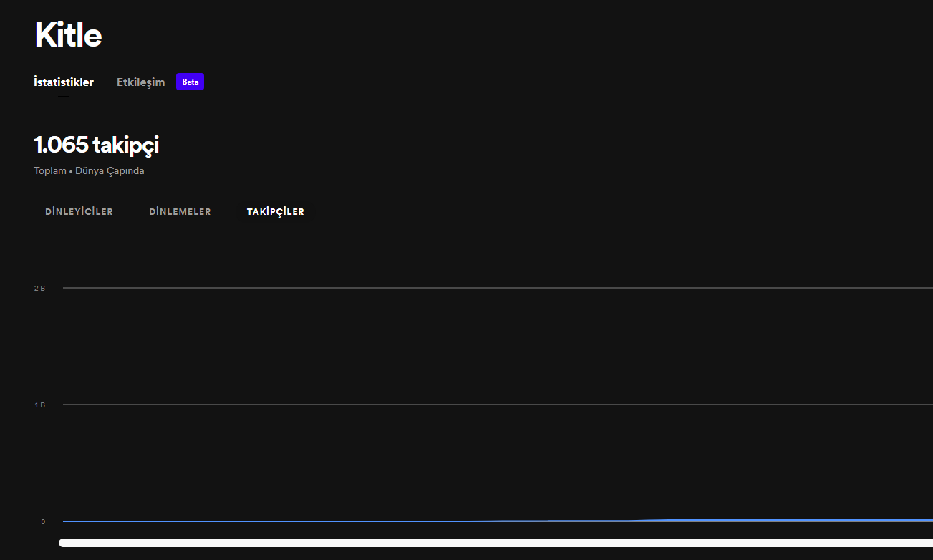Viewport: 933px width, 560px height.
Task: Switch to the İstatistikler tab
Action: point(64,82)
